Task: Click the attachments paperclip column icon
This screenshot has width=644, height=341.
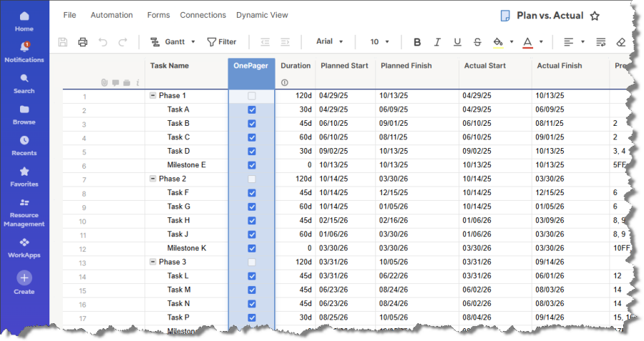Action: [104, 82]
